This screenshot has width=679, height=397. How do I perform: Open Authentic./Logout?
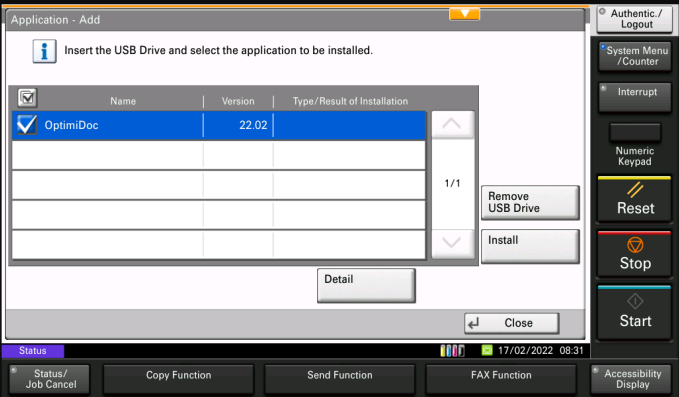pos(635,19)
